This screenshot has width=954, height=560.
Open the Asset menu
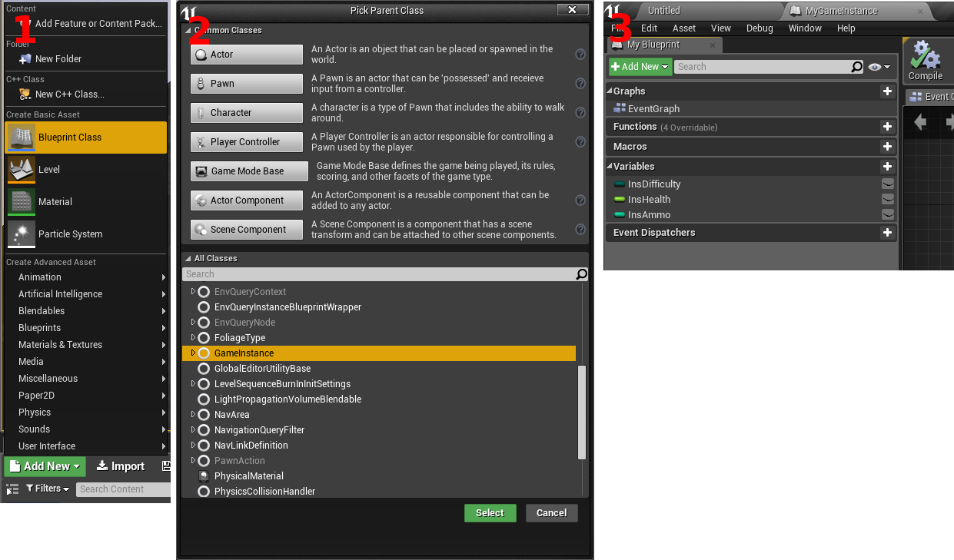pyautogui.click(x=684, y=28)
